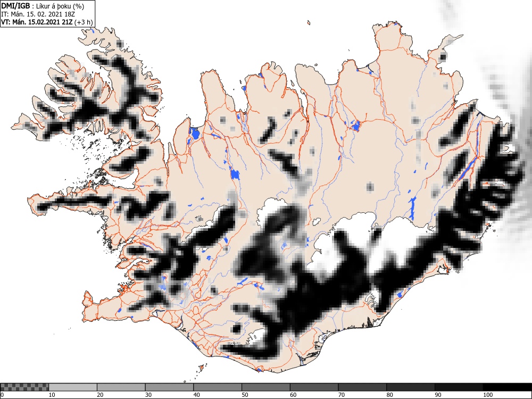Screen dimensions: 532x399
Task: Click the "(+3 h)" forecast offset text
Action: tap(83, 22)
